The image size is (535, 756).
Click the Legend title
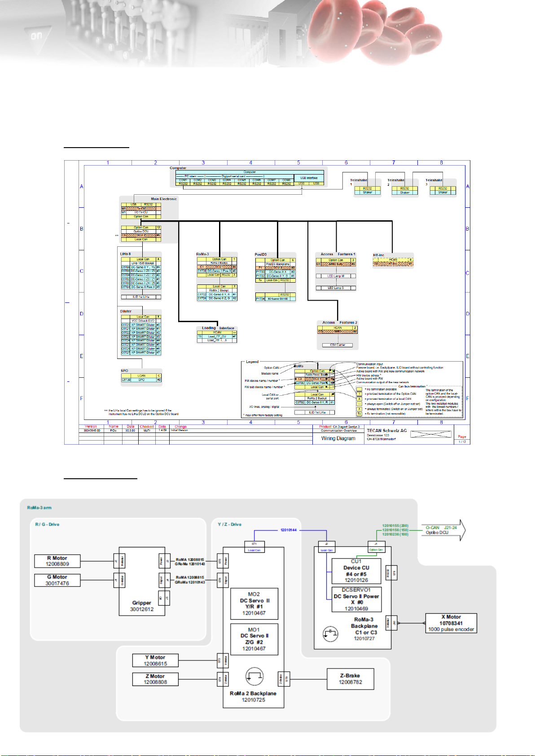click(252, 362)
